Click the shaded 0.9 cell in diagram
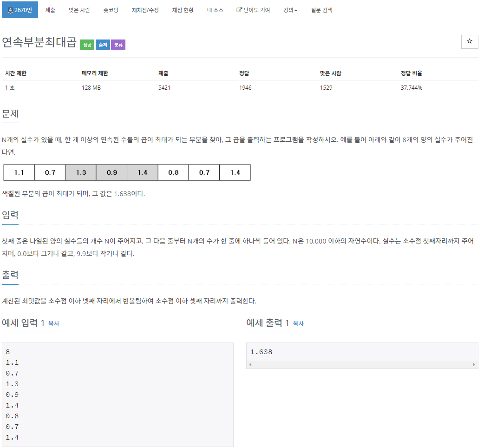 tap(112, 172)
